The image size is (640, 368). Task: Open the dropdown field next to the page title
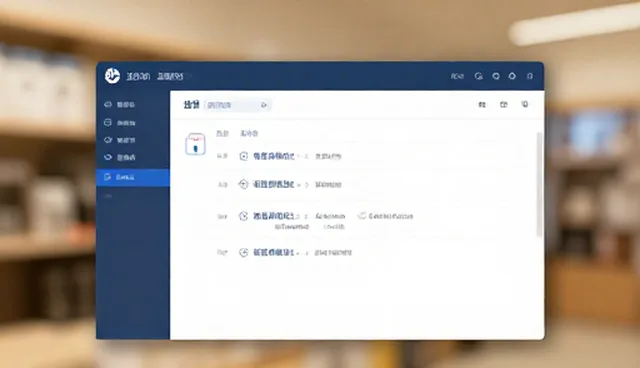tap(238, 105)
